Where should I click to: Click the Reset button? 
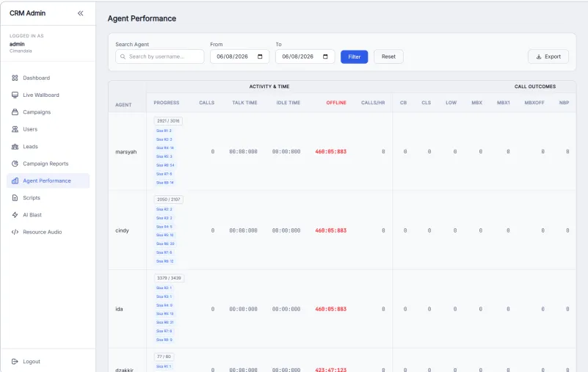coord(388,56)
